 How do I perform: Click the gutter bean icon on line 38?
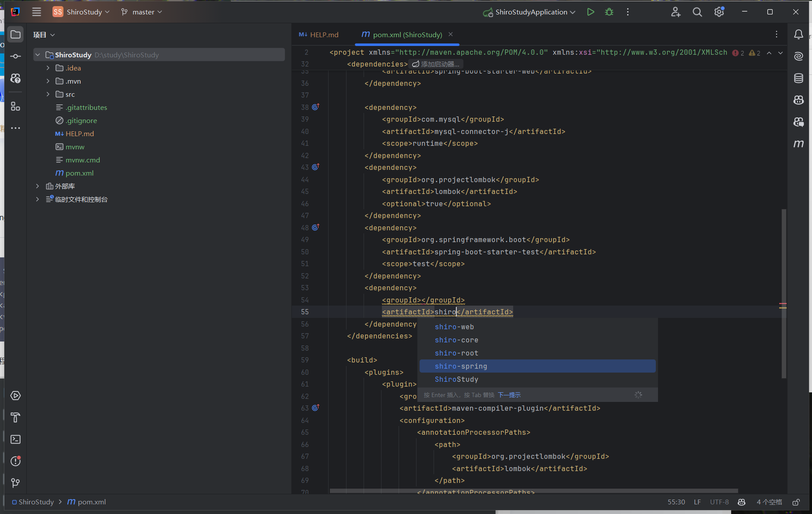(x=315, y=107)
